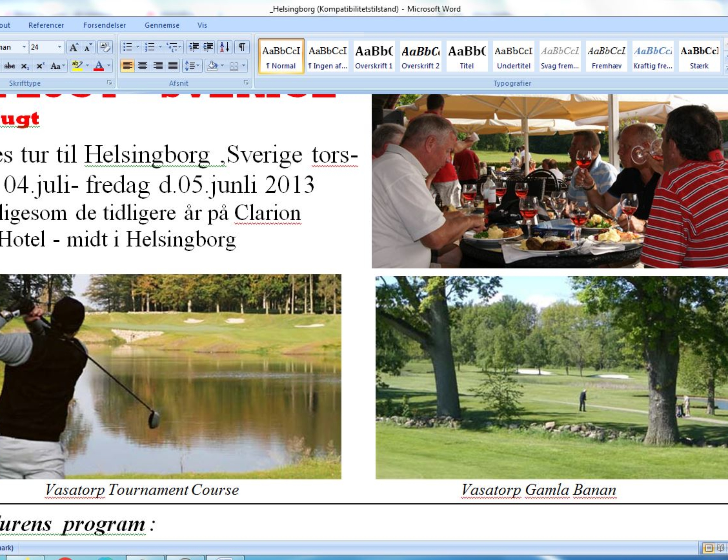728x560 pixels.
Task: Switch to the Gennemse tab
Action: click(162, 25)
